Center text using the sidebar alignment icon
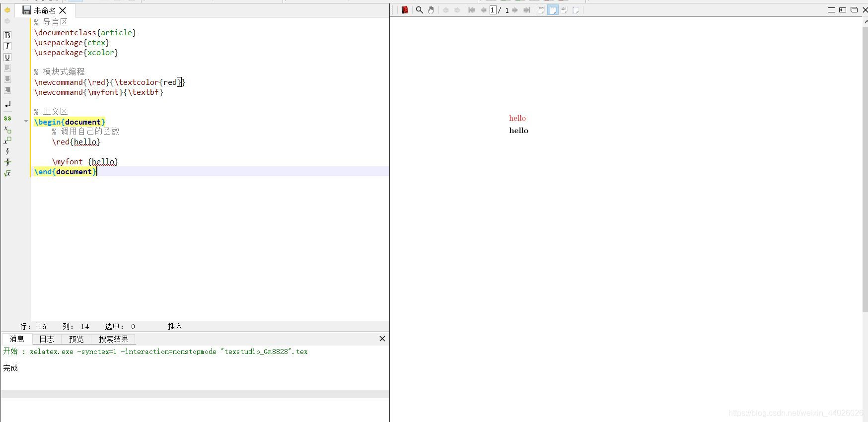Image resolution: width=868 pixels, height=422 pixels. coord(7,79)
